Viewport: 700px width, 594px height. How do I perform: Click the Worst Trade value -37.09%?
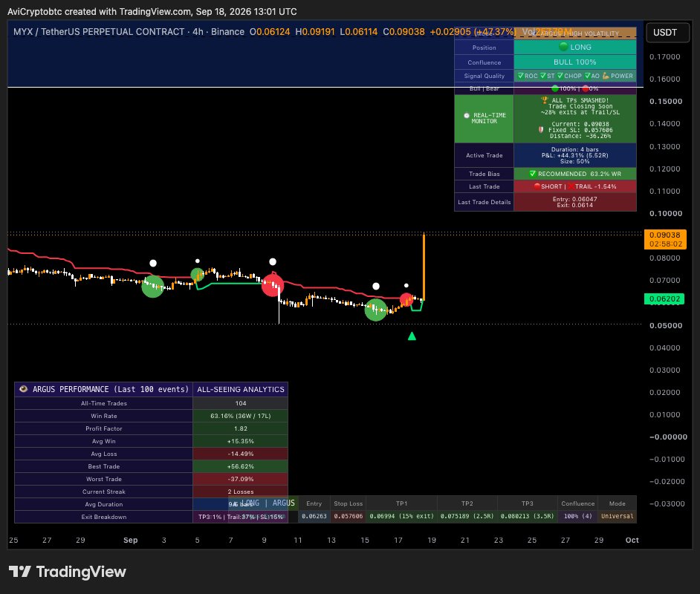point(241,479)
